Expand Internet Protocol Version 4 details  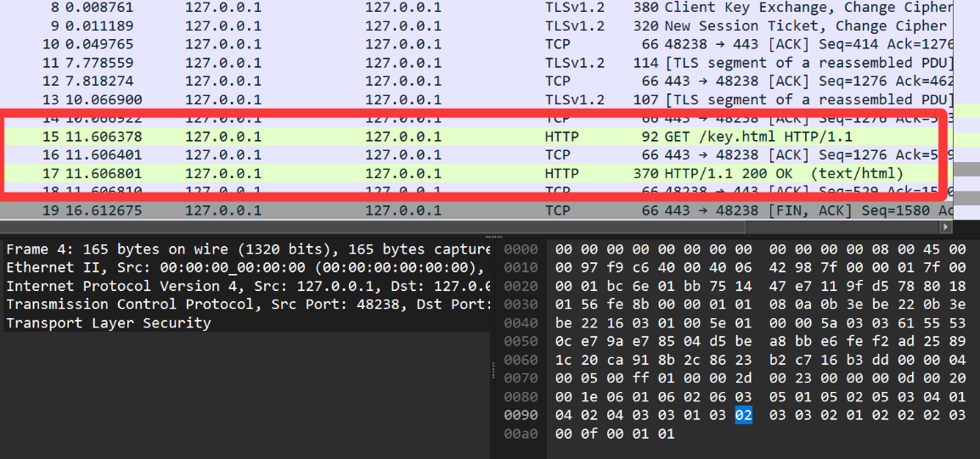246,286
